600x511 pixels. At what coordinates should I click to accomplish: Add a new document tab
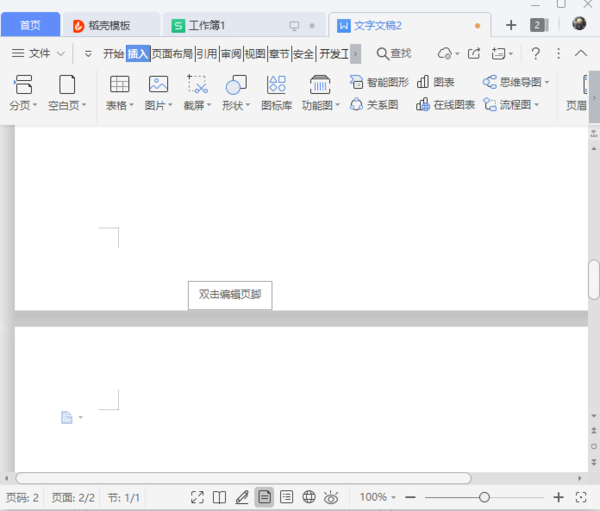pos(511,25)
